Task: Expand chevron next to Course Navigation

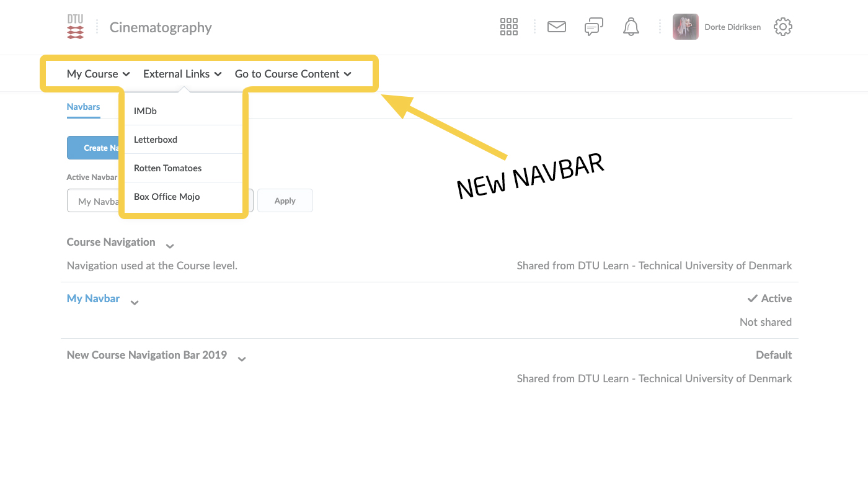Action: click(170, 246)
